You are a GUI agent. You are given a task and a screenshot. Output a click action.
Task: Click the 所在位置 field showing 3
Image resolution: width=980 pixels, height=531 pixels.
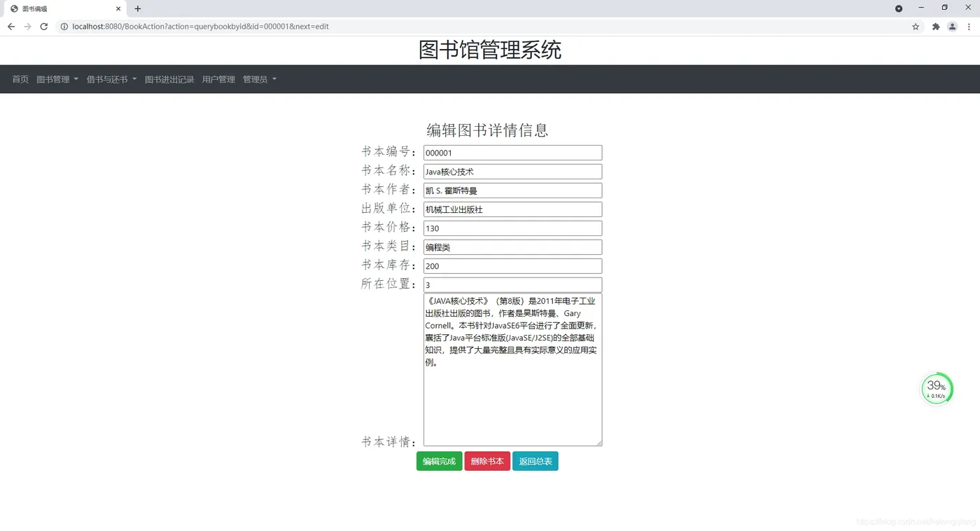point(512,285)
